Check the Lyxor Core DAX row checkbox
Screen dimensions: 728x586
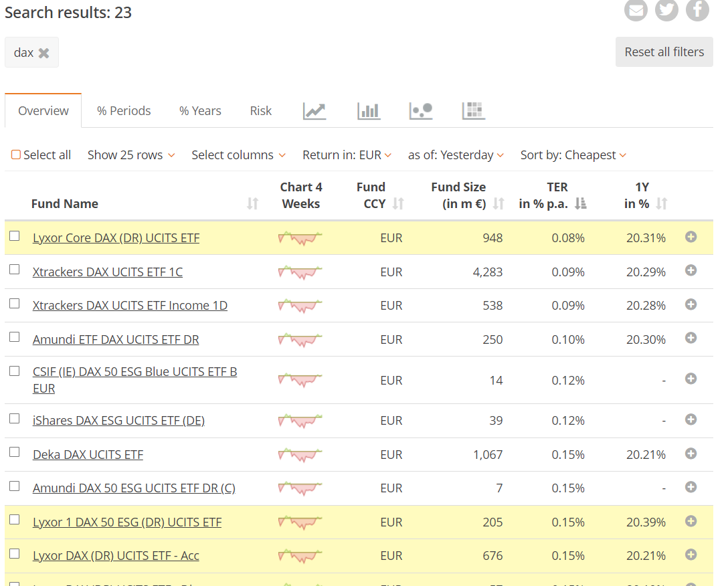[x=15, y=236]
